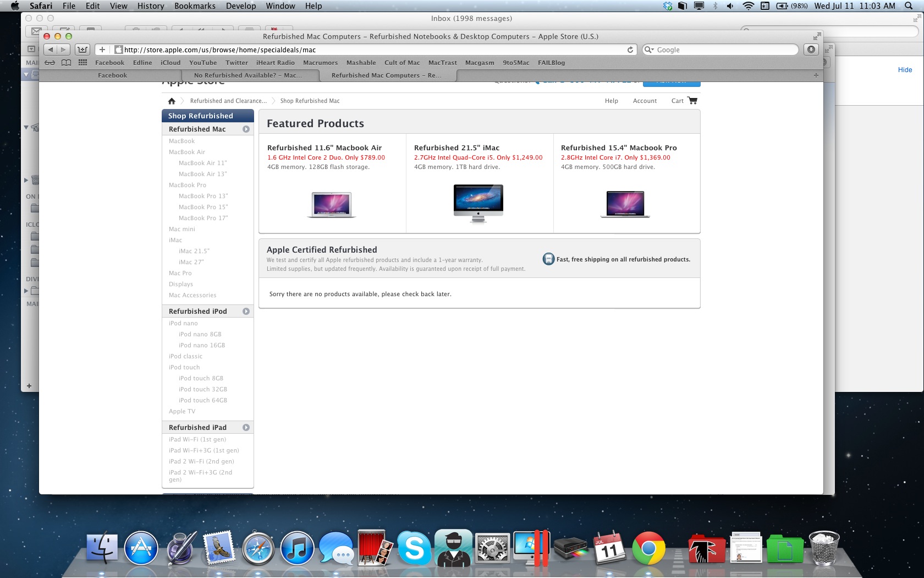This screenshot has width=924, height=578.
Task: Open the Downloads button in Safari's toolbar
Action: 811,50
